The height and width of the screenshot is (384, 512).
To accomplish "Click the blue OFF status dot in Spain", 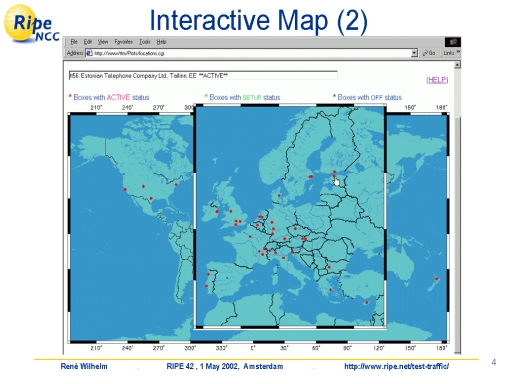I will point(227,278).
